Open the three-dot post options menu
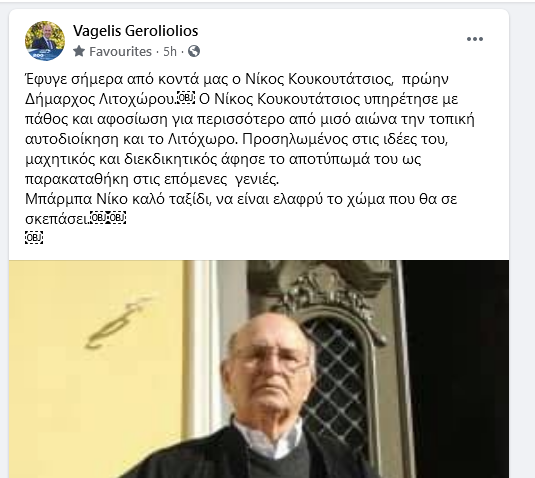 [475, 39]
